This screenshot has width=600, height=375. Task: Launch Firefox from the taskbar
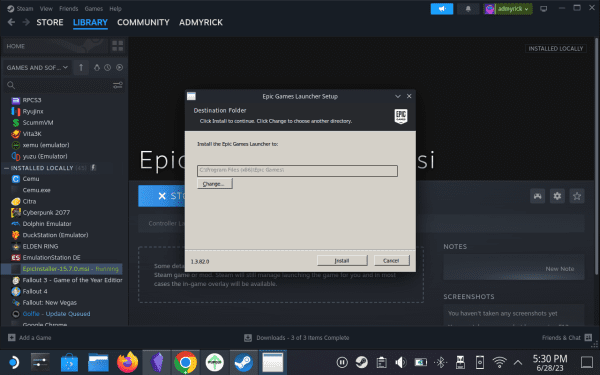[x=127, y=362]
